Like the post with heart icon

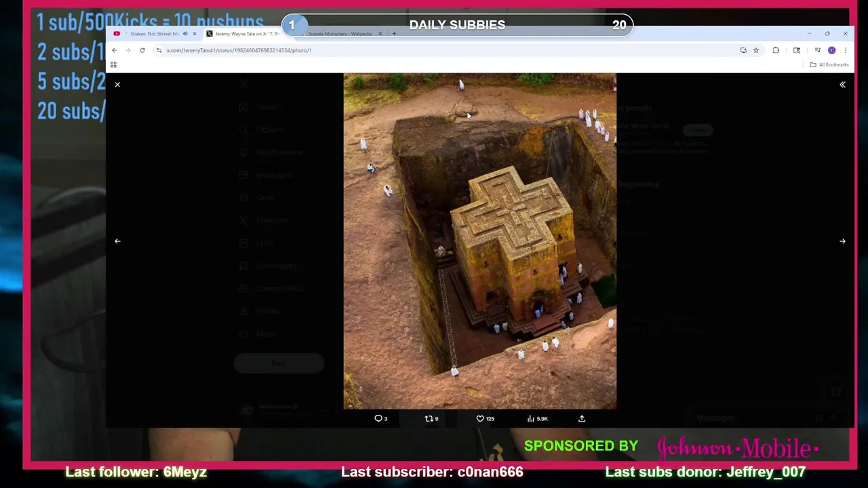pyautogui.click(x=485, y=419)
